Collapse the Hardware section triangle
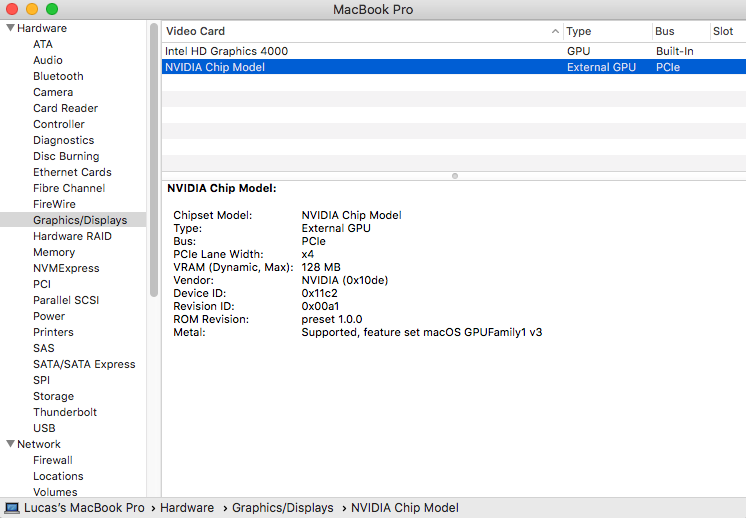The image size is (746, 518). (10, 28)
